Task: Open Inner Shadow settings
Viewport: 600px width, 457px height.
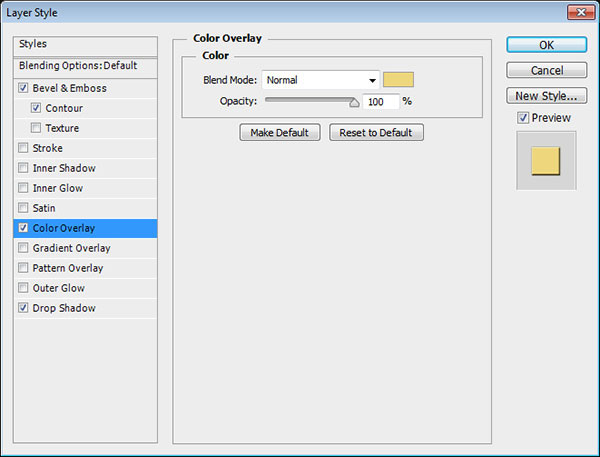Action: pos(64,168)
